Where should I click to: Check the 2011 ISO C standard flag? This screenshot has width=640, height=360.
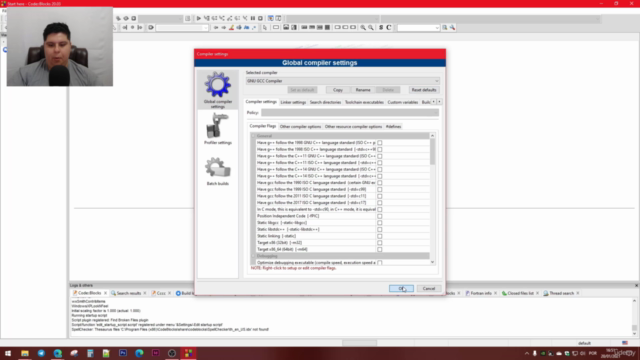(380, 196)
